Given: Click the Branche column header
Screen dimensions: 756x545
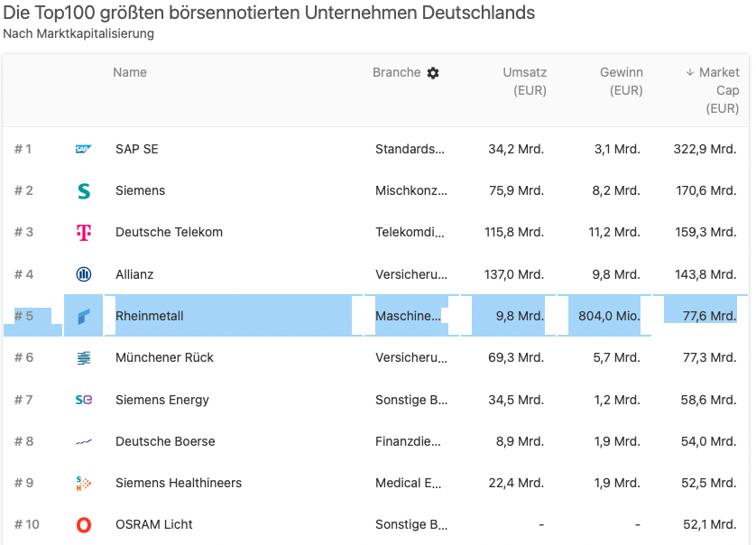Looking at the screenshot, I should [x=396, y=72].
